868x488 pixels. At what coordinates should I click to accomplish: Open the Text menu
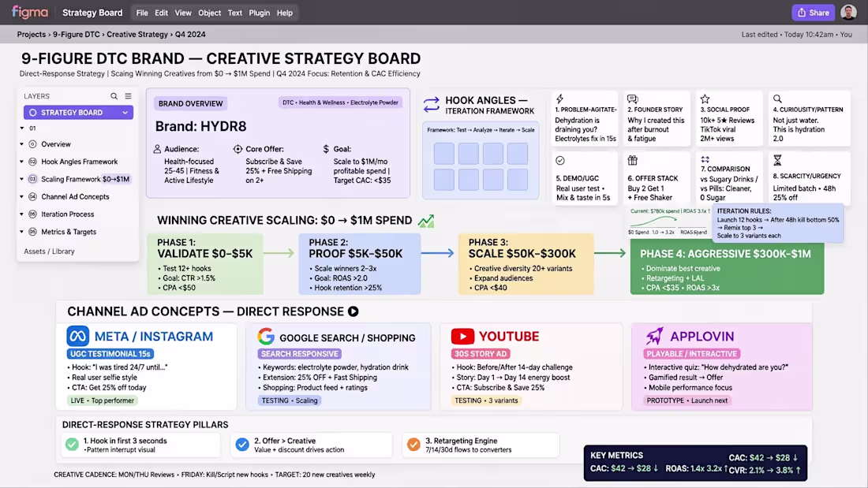coord(234,13)
